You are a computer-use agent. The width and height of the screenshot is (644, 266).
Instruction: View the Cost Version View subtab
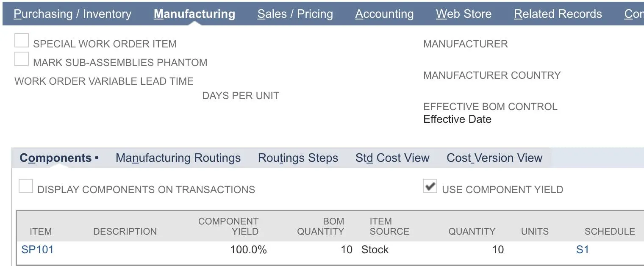click(494, 158)
